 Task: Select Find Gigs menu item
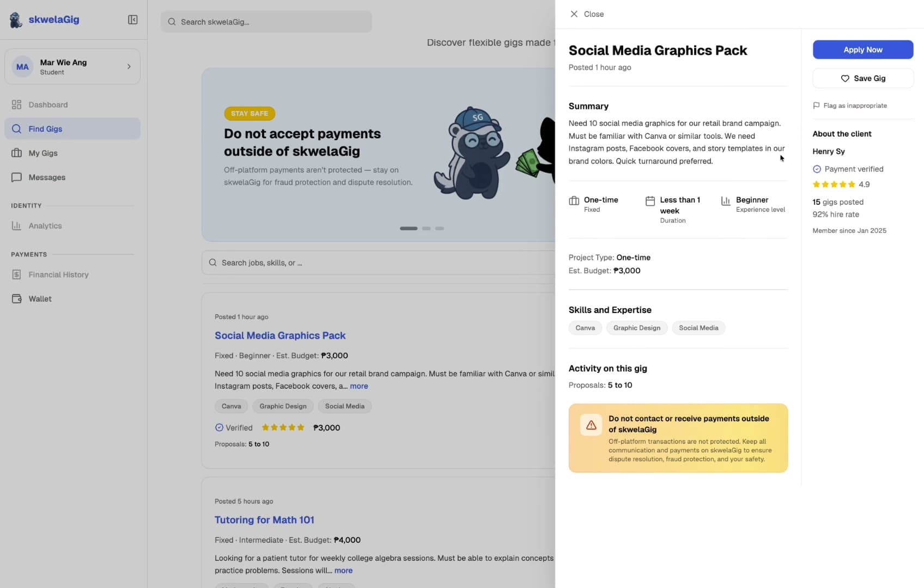pos(45,129)
